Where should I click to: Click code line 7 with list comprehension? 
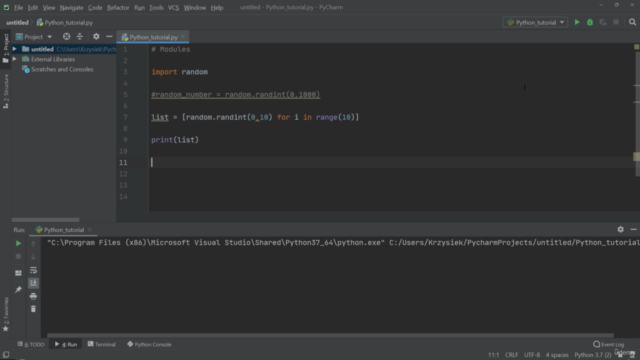[x=255, y=118]
